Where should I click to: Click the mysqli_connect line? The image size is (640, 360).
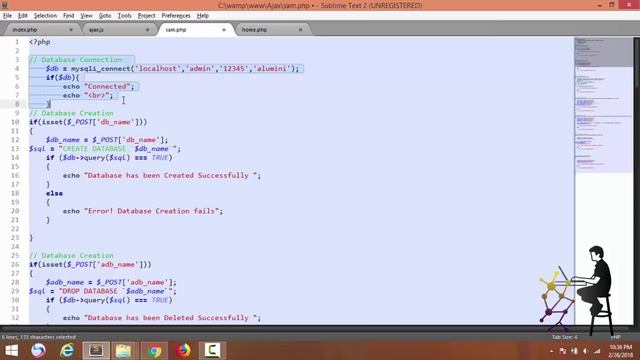[172, 69]
